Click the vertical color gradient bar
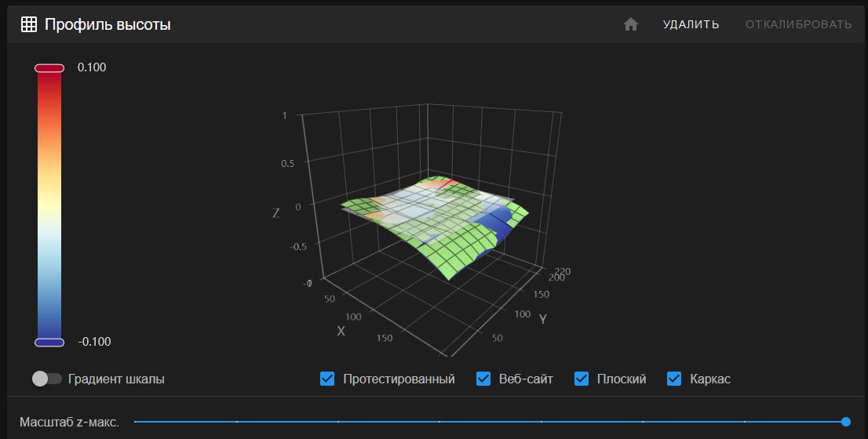868x439 pixels. tap(49, 204)
